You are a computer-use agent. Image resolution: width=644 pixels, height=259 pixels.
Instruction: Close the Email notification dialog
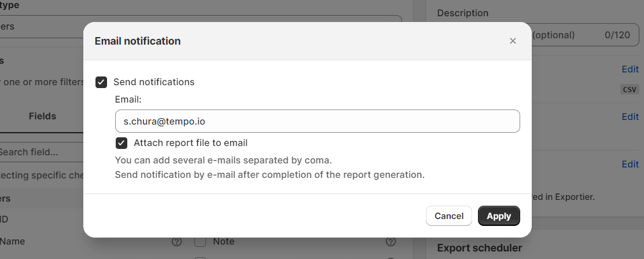click(x=513, y=41)
